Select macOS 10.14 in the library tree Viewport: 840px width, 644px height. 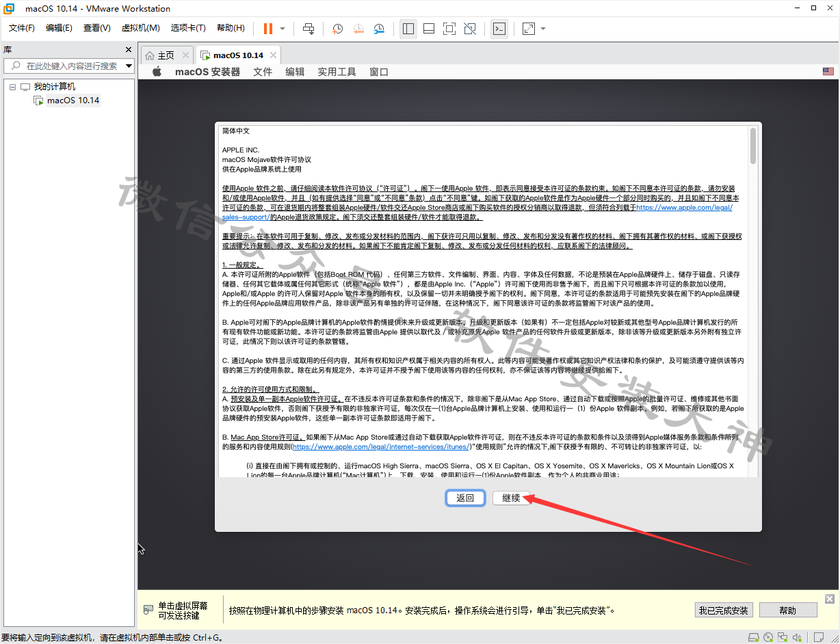pos(73,100)
